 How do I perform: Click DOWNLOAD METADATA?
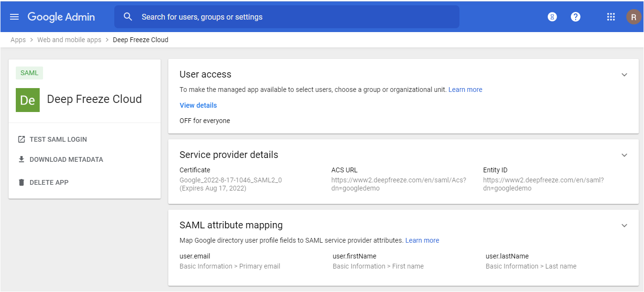click(66, 159)
